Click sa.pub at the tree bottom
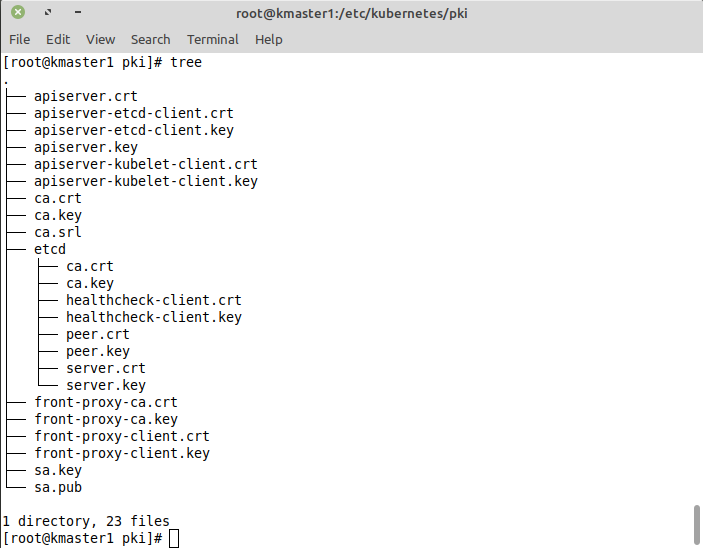 tap(58, 487)
